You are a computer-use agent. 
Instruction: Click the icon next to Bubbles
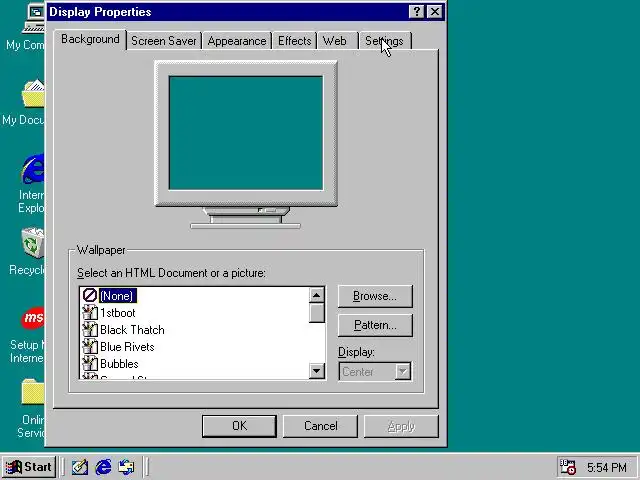[90, 364]
